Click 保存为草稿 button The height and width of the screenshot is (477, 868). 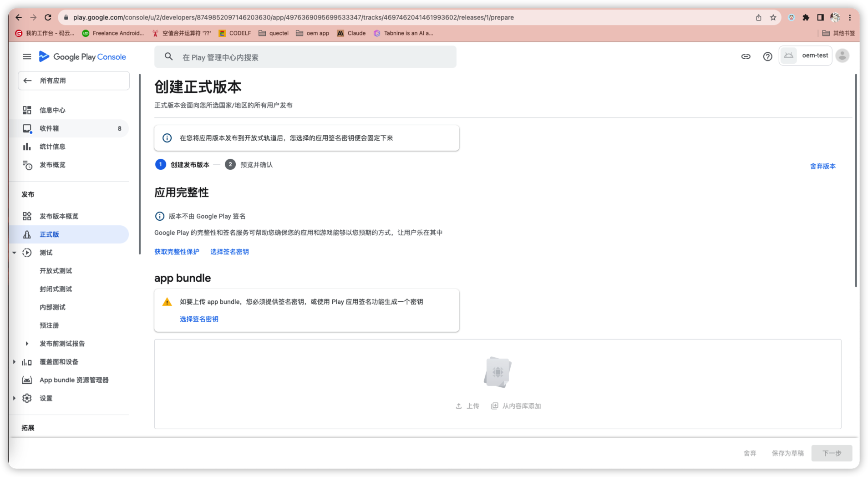pos(787,453)
